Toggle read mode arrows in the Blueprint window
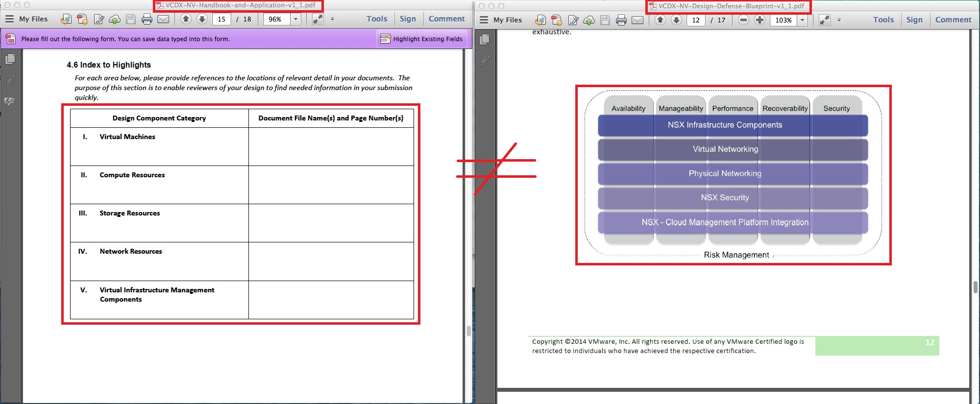Screen dimensions: 980x404 pos(825,20)
